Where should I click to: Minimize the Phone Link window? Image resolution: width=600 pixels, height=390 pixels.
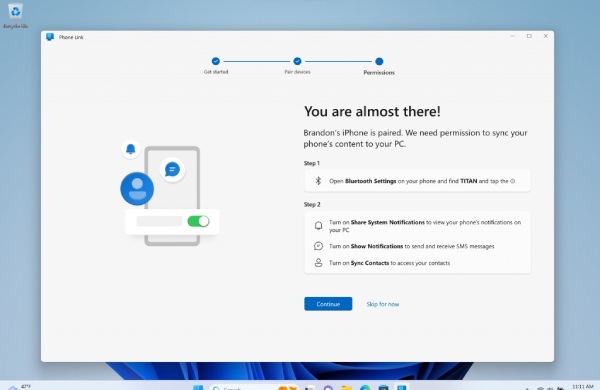[512, 36]
